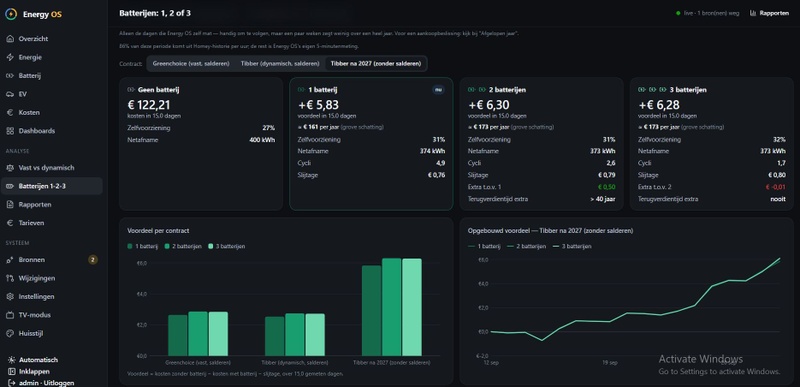
Task: Select Tibber (dynamisch, salderen) contract
Action: (280, 64)
